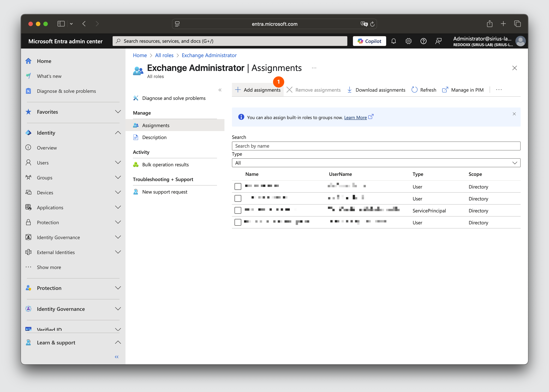Open Manage in PIM external link
Image resolution: width=549 pixels, height=392 pixels.
tap(463, 90)
